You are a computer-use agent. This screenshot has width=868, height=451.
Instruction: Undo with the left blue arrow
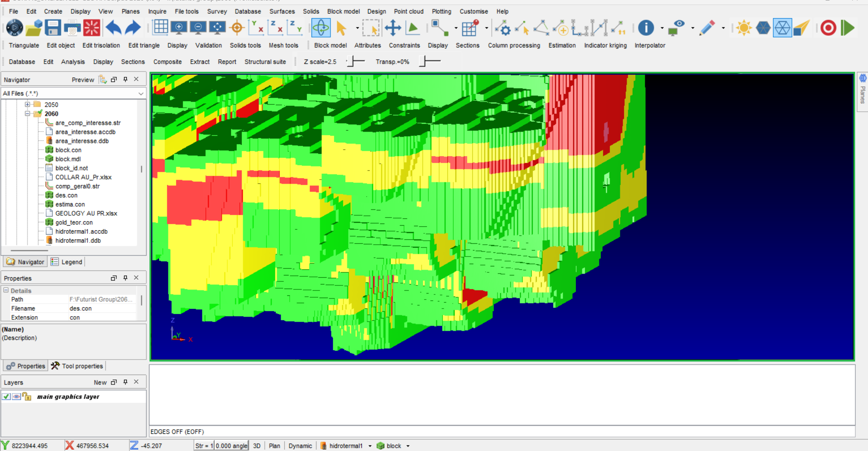click(x=113, y=28)
